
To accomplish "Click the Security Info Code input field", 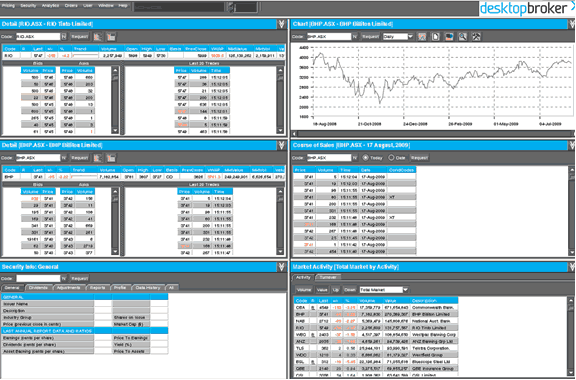I will click(x=38, y=279).
